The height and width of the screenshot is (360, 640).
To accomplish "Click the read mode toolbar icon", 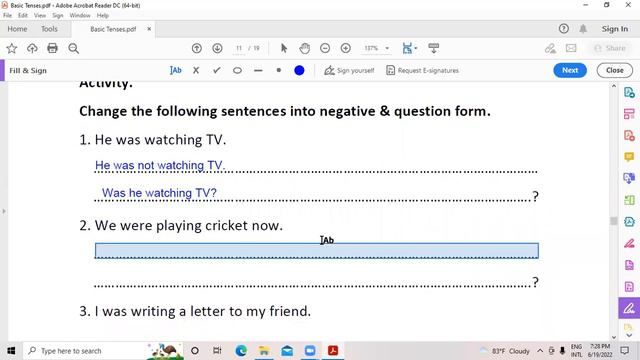I will [433, 48].
